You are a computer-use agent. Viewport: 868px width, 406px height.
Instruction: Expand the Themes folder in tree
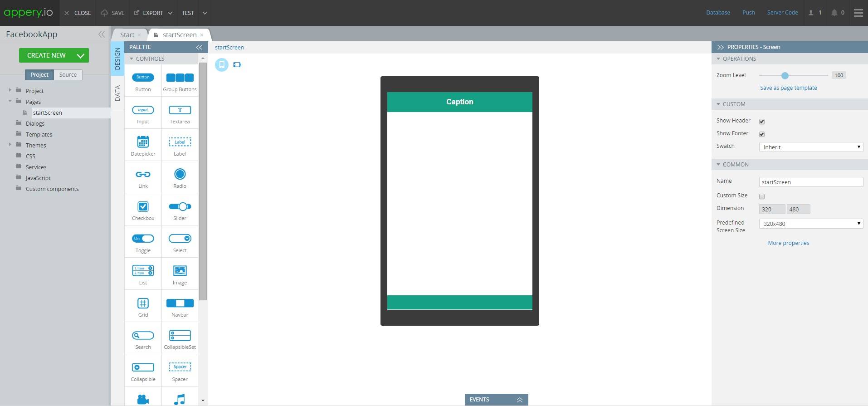pyautogui.click(x=10, y=145)
